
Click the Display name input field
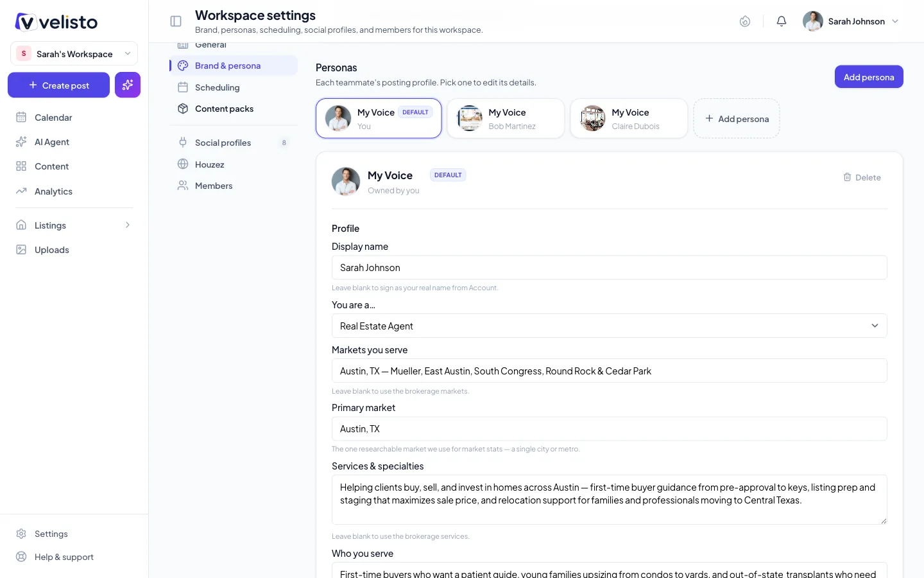(x=610, y=268)
